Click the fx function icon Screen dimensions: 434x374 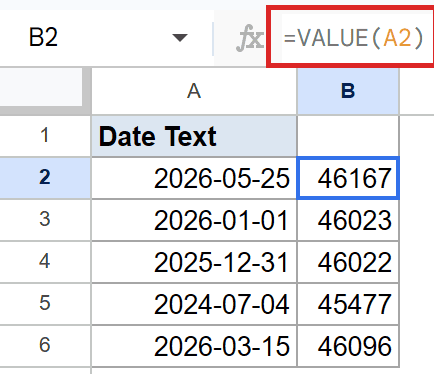pos(250,39)
